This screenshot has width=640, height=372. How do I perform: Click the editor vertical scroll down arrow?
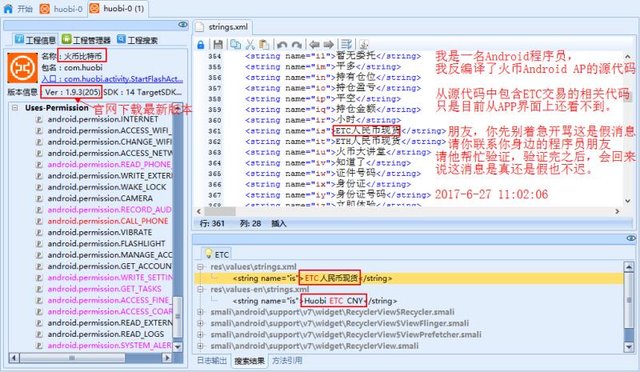tap(628, 201)
